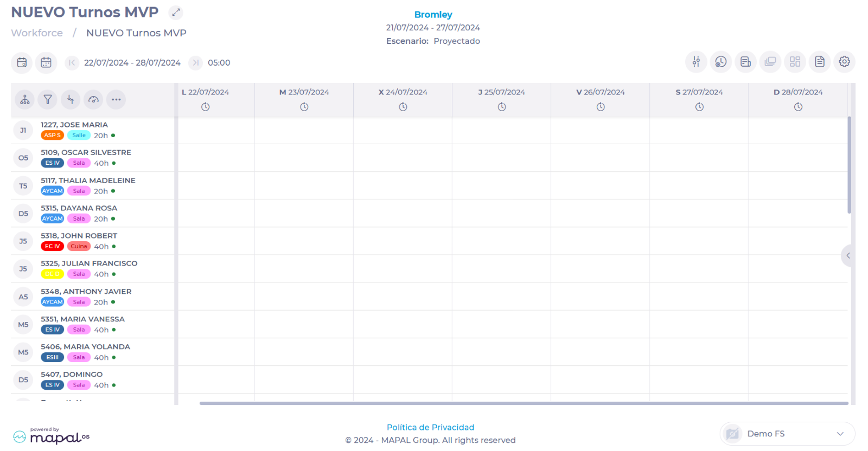Click the clock icon under L 22/07/2024

click(x=205, y=107)
